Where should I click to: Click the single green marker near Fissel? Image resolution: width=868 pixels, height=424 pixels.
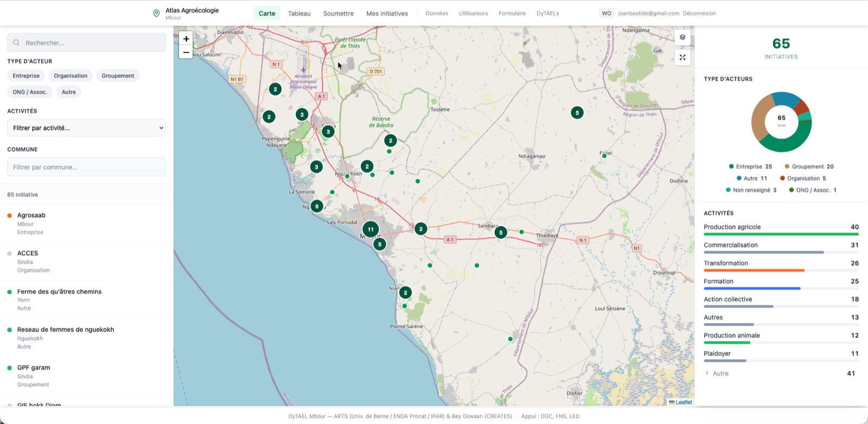(604, 156)
